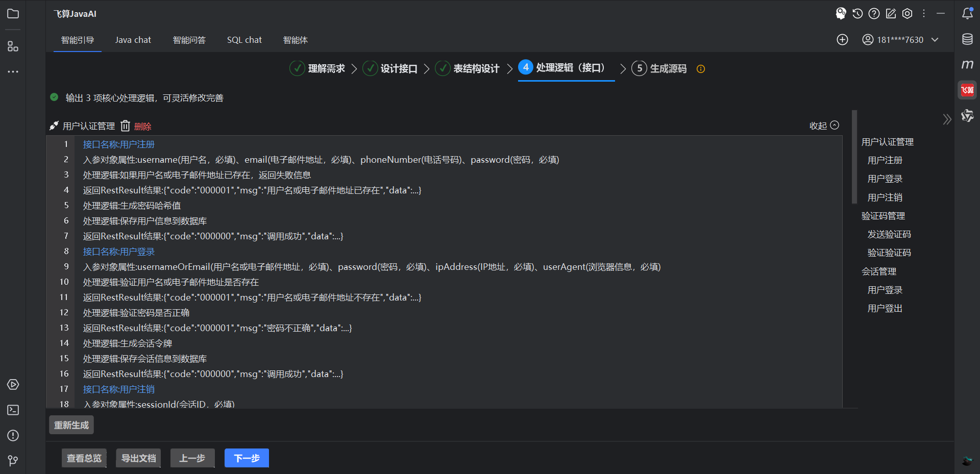
Task: Open the Maven tool window
Action: coord(968,64)
